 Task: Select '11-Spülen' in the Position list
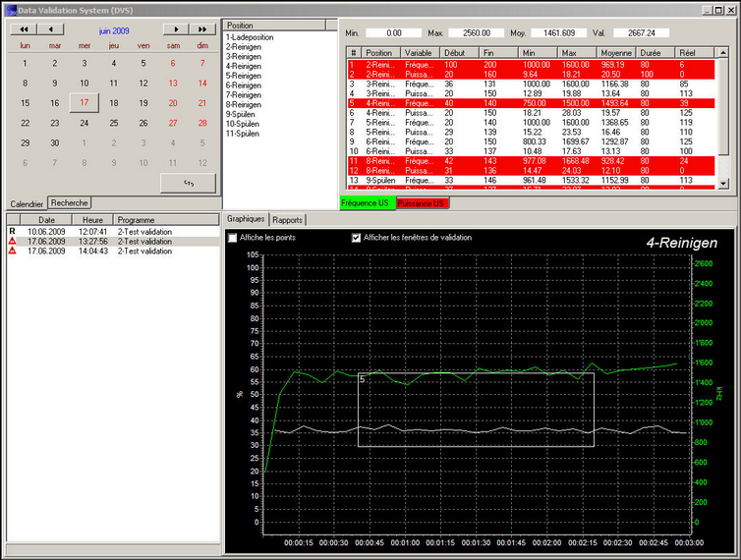click(x=243, y=134)
